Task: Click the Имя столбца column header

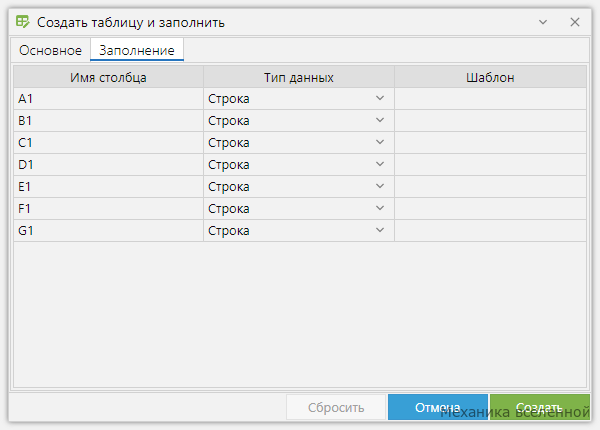Action: (108, 77)
